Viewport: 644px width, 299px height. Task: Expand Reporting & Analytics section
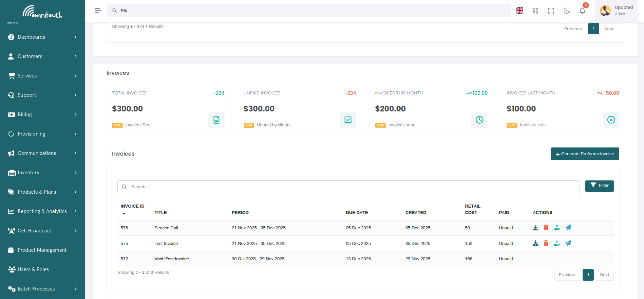click(42, 211)
